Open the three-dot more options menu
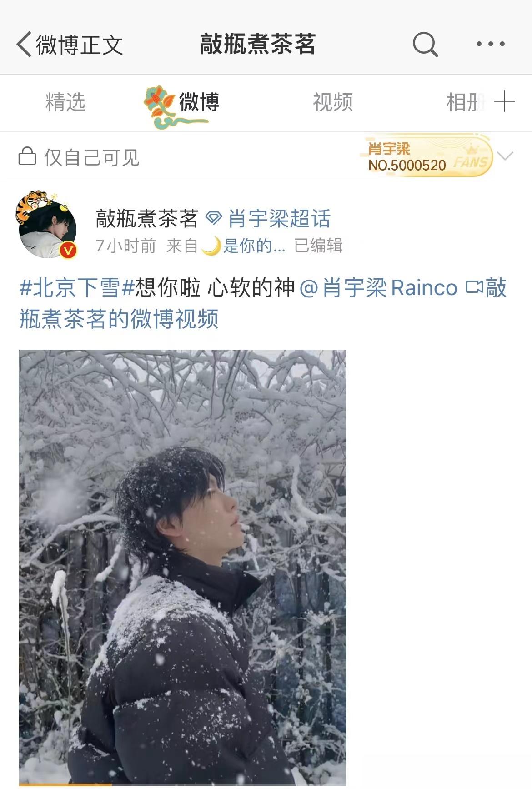 [491, 44]
